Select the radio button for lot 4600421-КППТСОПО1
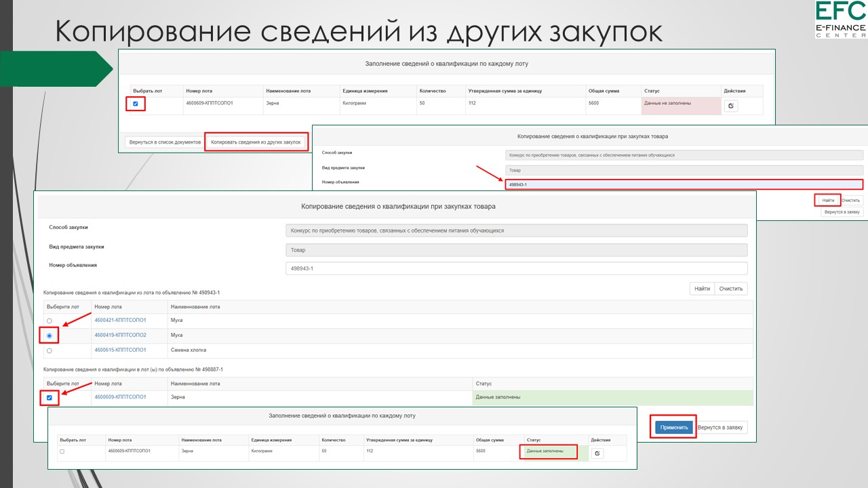This screenshot has height=488, width=868. point(50,321)
